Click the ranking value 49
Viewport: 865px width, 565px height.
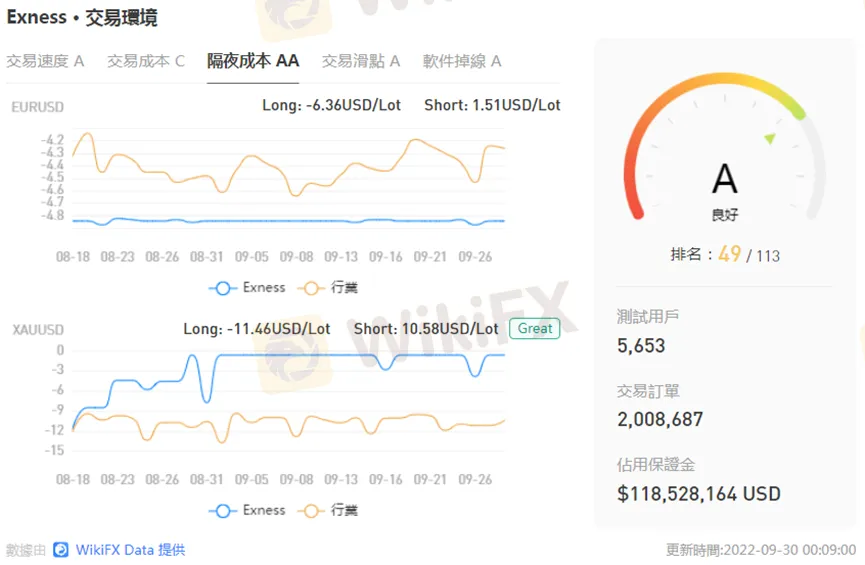pos(729,254)
